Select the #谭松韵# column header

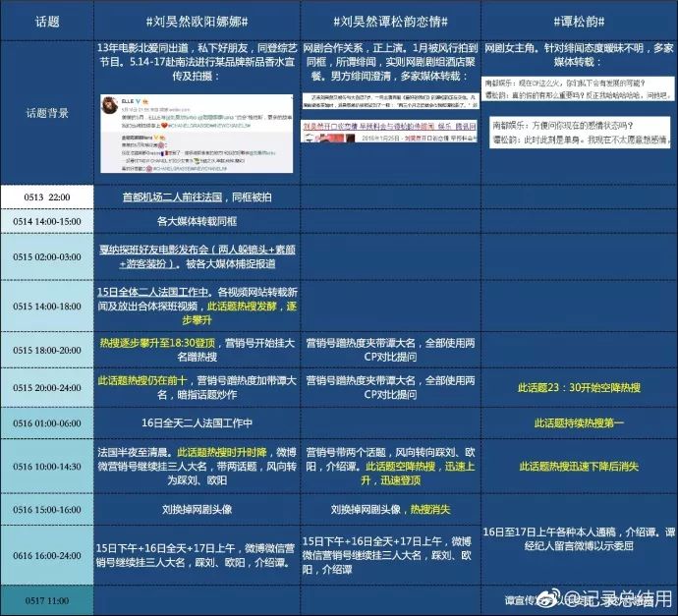click(577, 21)
